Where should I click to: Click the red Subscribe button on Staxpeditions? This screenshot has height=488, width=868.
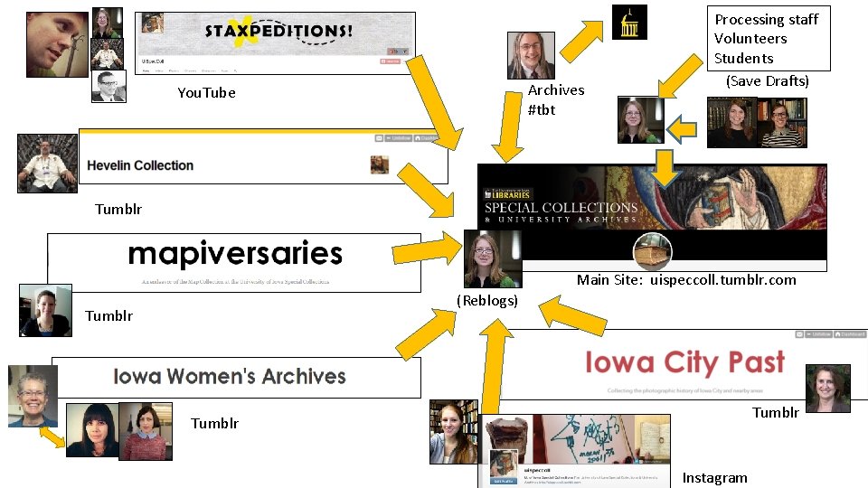391,61
